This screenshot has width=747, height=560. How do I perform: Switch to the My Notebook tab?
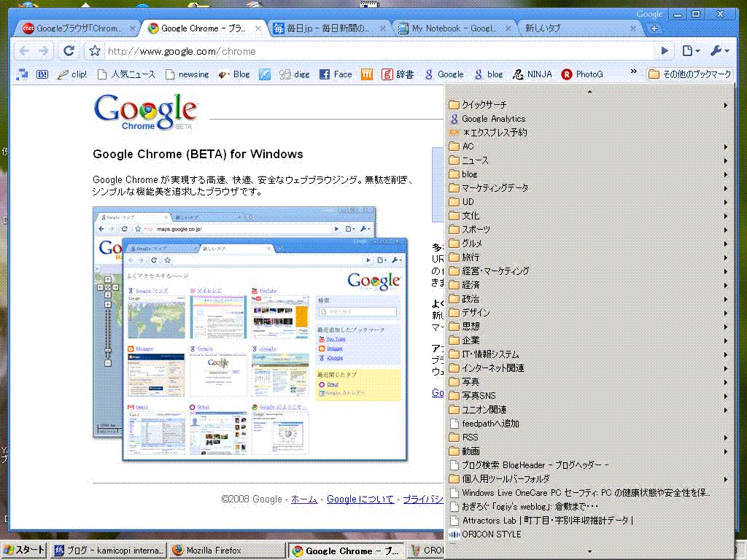click(454, 28)
